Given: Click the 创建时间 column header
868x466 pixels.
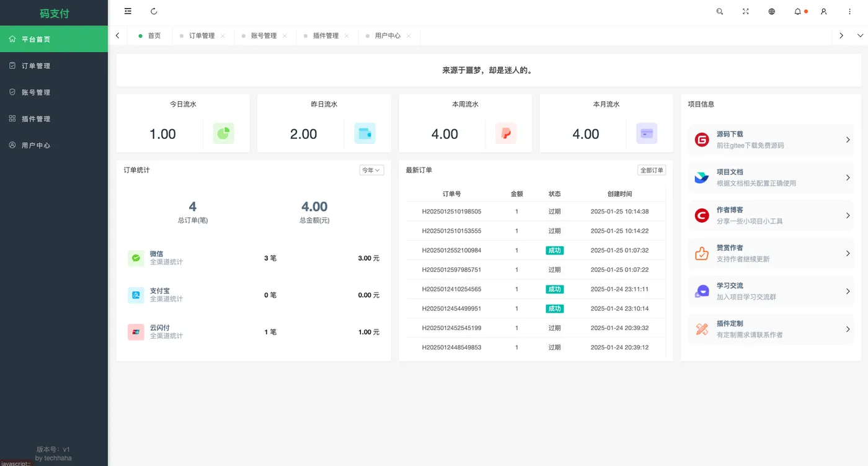Looking at the screenshot, I should pos(619,194).
